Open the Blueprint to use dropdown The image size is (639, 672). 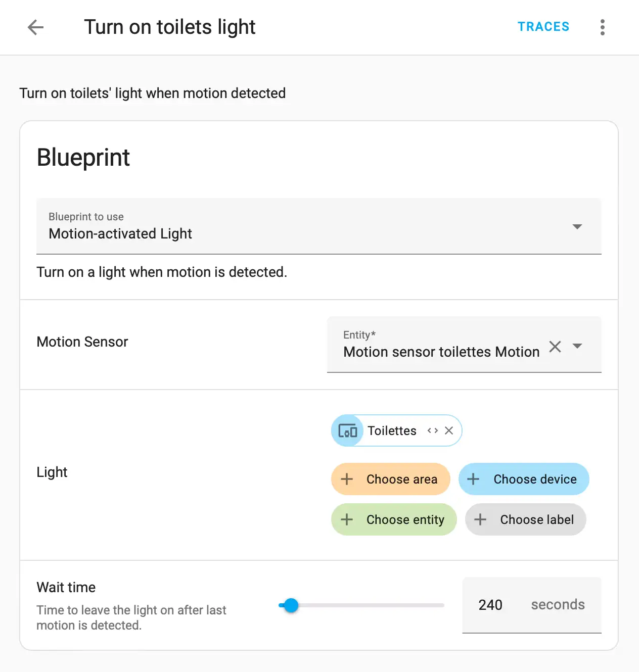coord(318,226)
